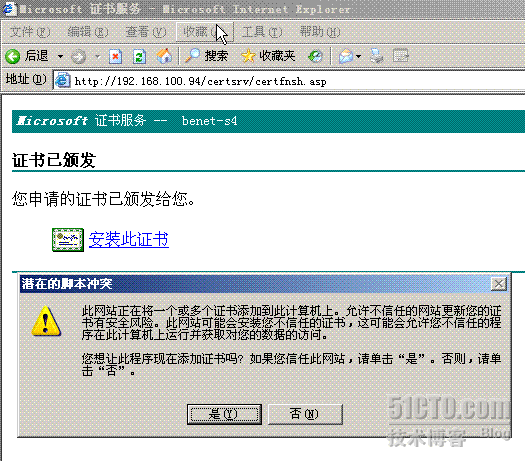Refresh the page with green arrows icon

point(139,56)
